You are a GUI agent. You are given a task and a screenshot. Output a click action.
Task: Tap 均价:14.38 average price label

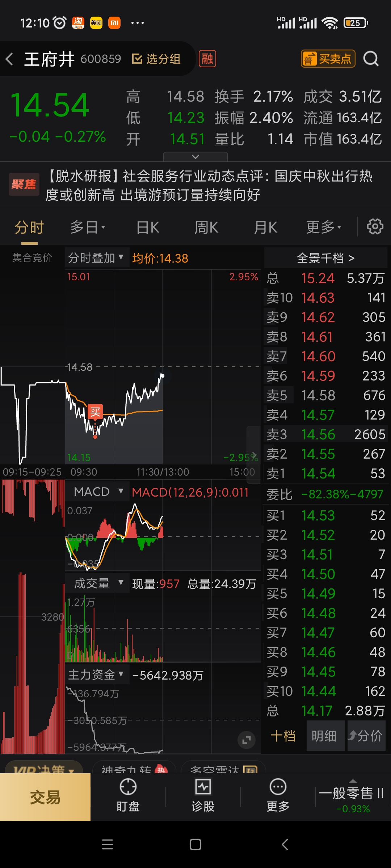click(x=160, y=258)
